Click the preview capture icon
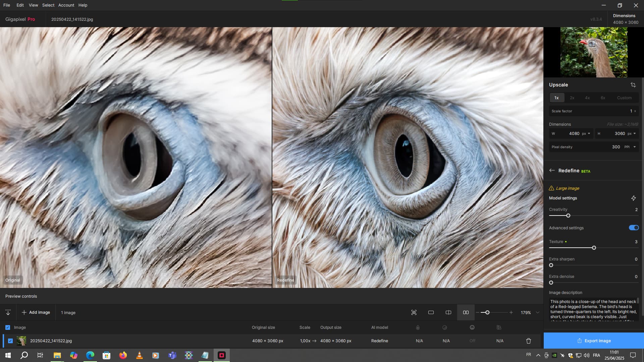The width and height of the screenshot is (644, 362). pos(414,312)
